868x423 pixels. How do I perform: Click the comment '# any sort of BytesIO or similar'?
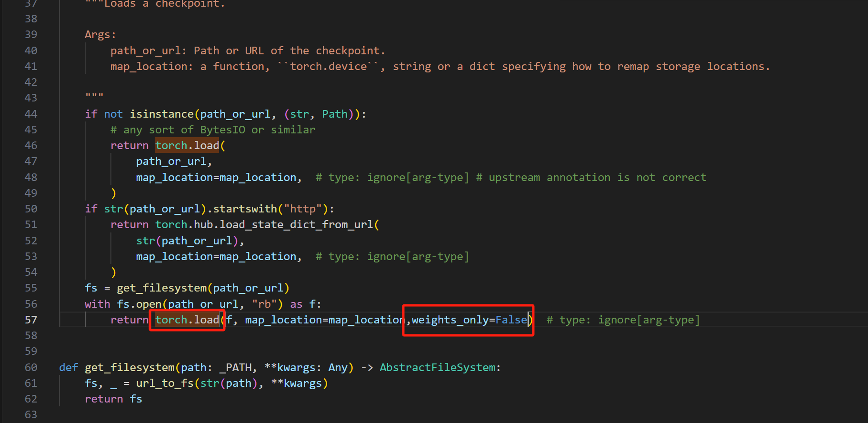tap(213, 130)
